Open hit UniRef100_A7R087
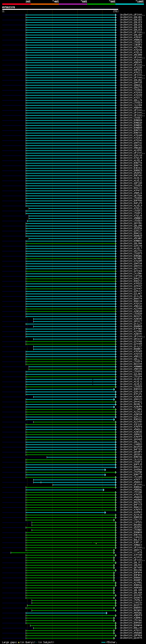Screen dimensions: 146x644 click(131, 37)
